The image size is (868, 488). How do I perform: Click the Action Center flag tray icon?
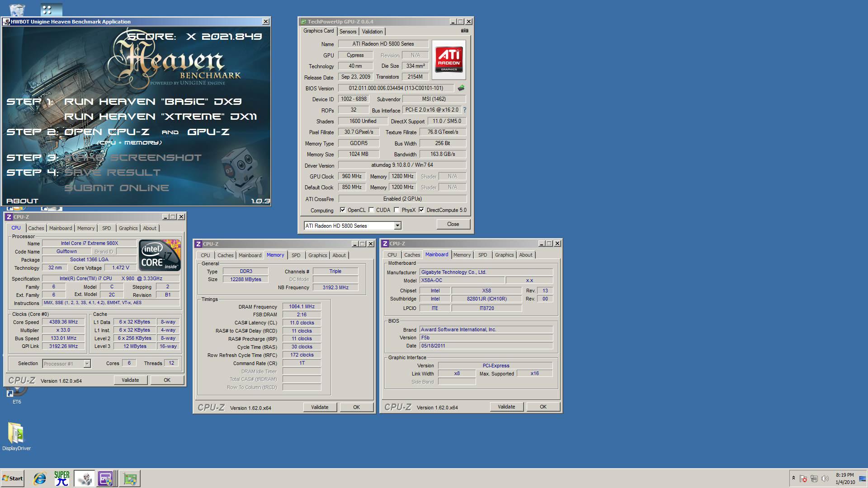803,479
